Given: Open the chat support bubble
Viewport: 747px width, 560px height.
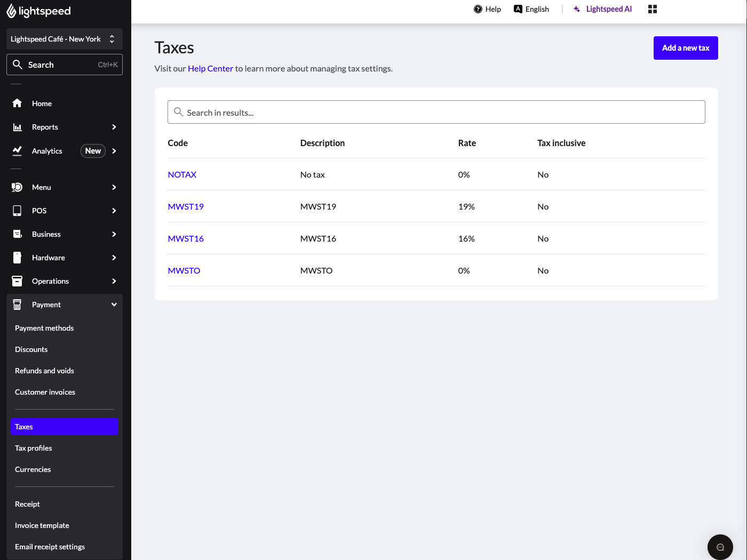Looking at the screenshot, I should coord(720,547).
